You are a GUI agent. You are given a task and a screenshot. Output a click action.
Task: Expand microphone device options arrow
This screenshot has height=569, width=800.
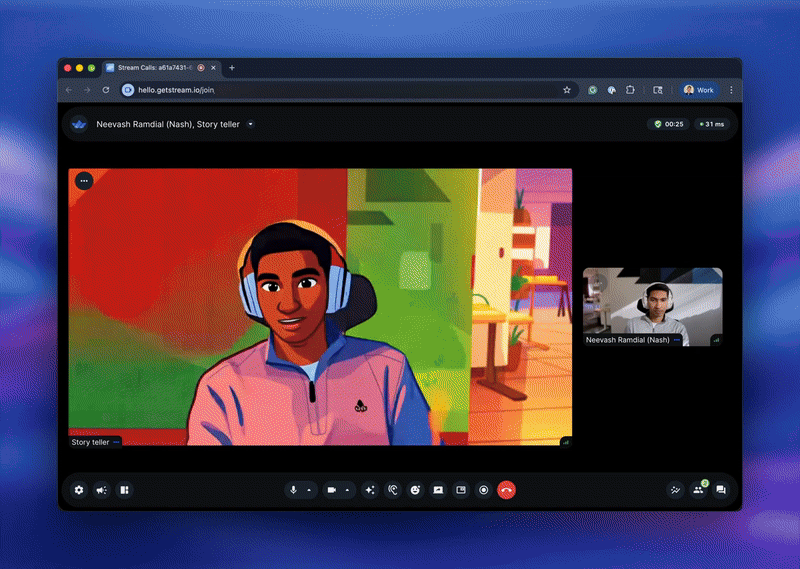pos(309,490)
